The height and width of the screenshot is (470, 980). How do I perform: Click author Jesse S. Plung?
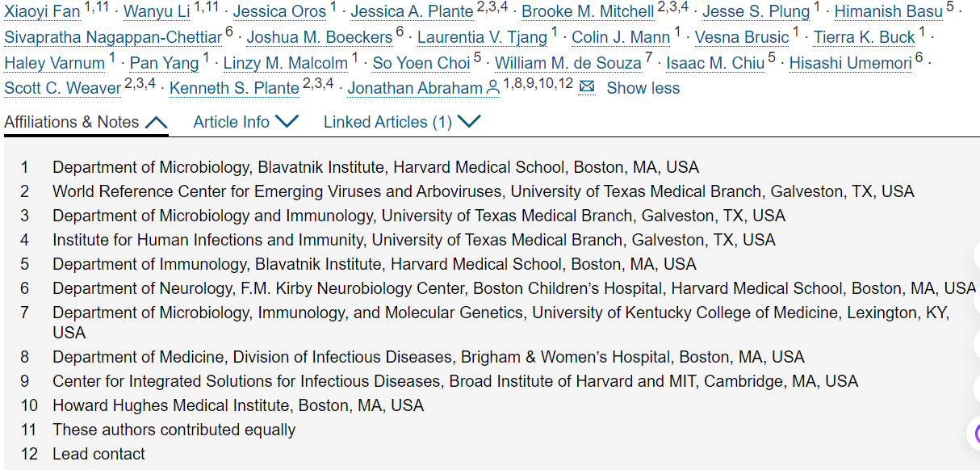coord(756,11)
